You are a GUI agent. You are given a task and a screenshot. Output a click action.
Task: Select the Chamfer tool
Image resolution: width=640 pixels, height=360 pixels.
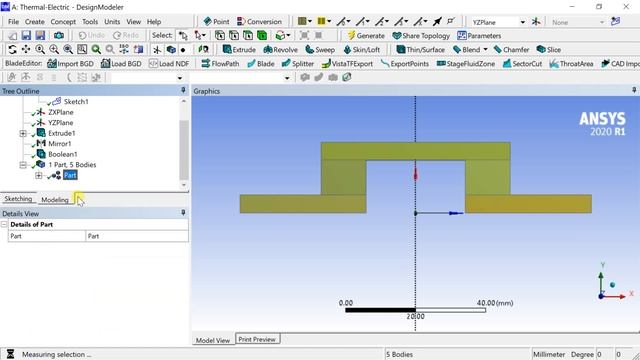coord(511,49)
